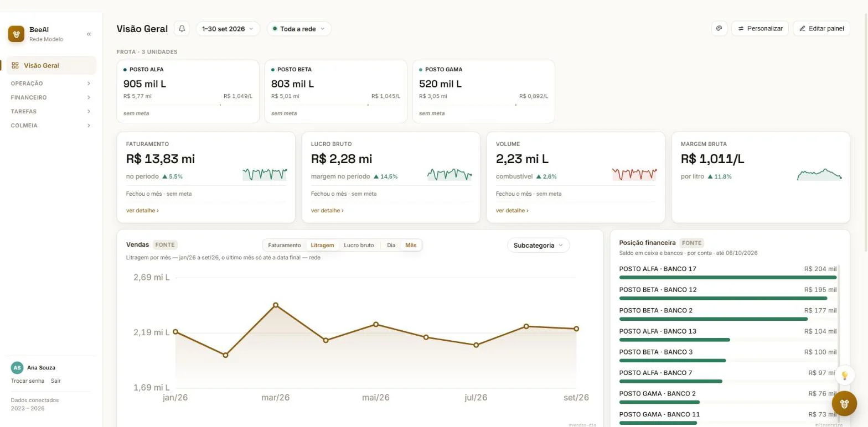Open the POSTO GAMA unit card
Screen dimensions: 868x427
coord(484,91)
